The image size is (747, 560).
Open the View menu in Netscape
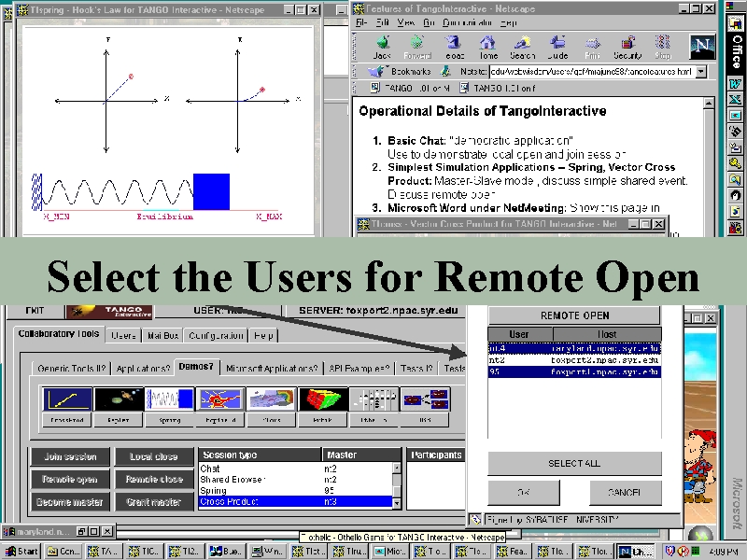tap(406, 22)
